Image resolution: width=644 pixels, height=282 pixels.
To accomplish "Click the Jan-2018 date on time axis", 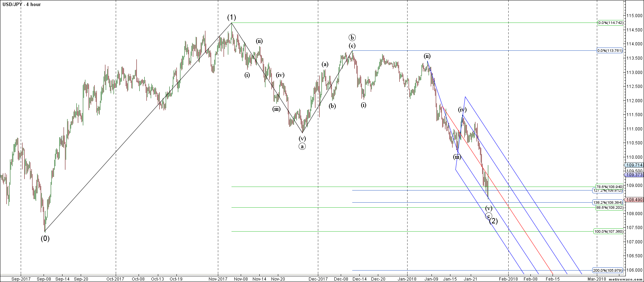I will tap(407, 279).
